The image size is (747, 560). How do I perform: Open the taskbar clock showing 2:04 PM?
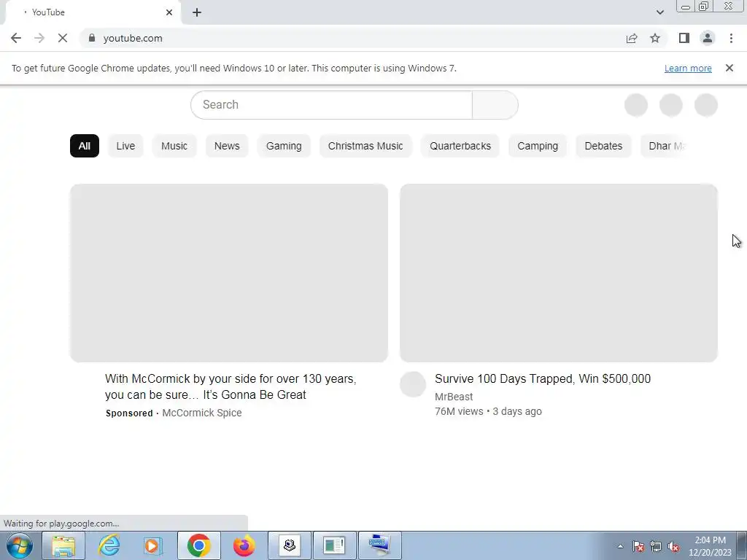[x=710, y=546]
